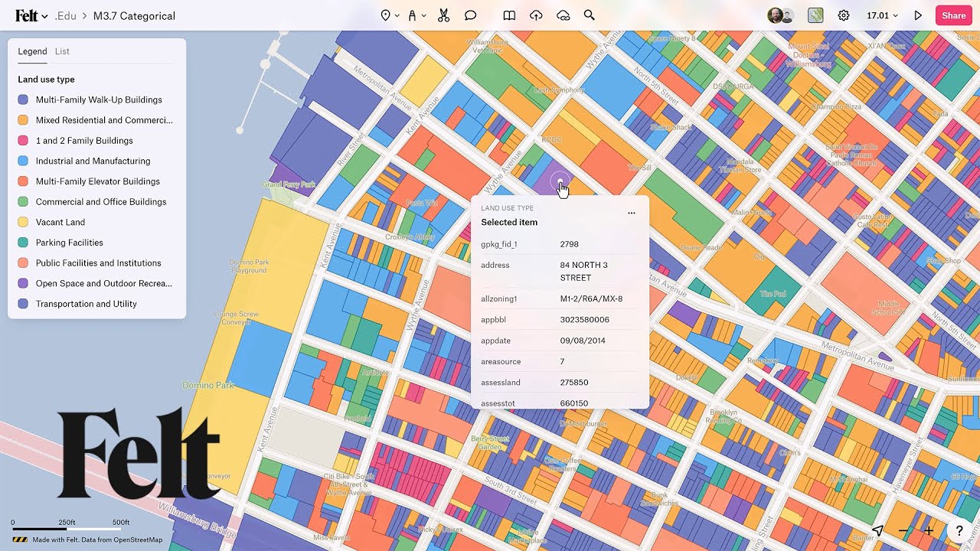Click the locate-me arrow icon

pyautogui.click(x=878, y=530)
